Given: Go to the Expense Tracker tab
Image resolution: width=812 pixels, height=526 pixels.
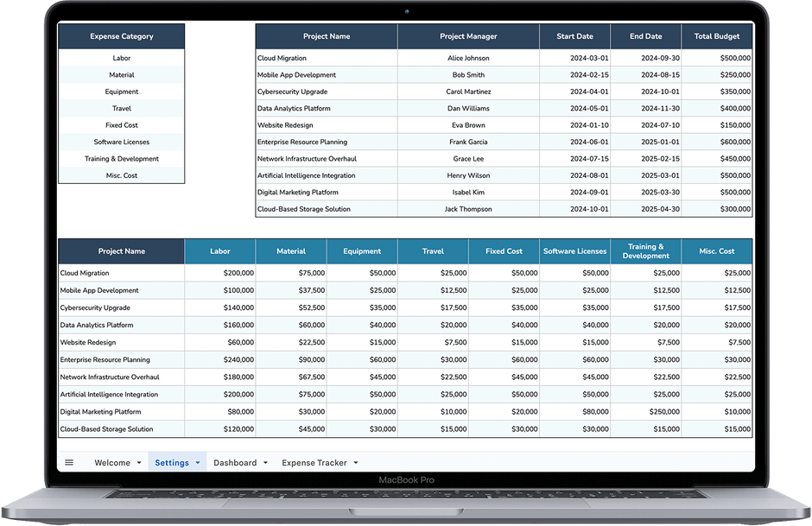Looking at the screenshot, I should click(314, 462).
